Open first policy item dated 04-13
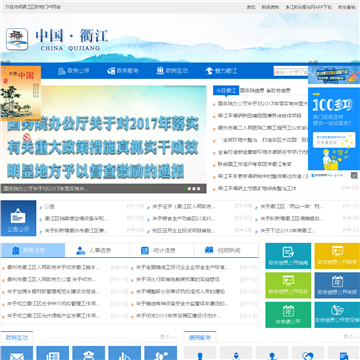The height and width of the screenshot is (360, 360). point(53,267)
